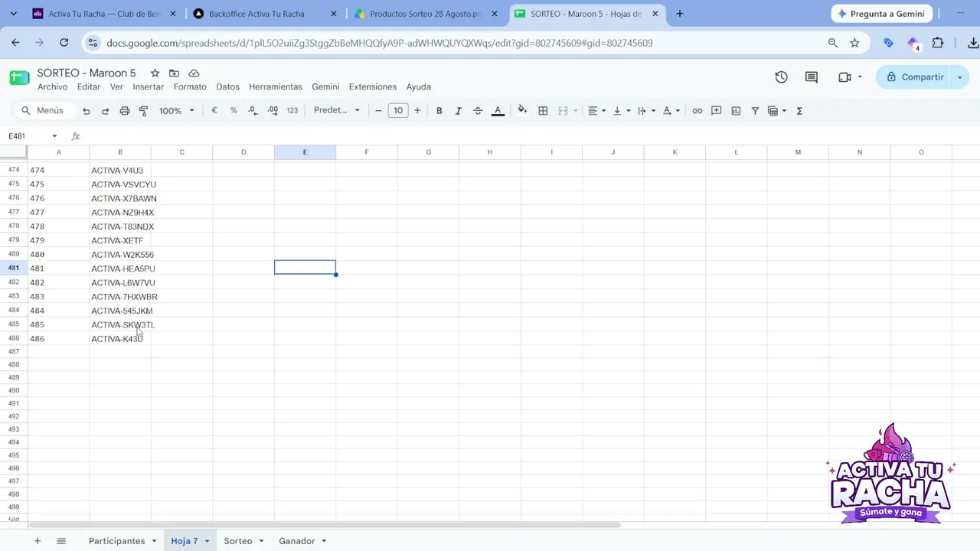Toggle bold formatting
This screenshot has width=980, height=551.
439,111
